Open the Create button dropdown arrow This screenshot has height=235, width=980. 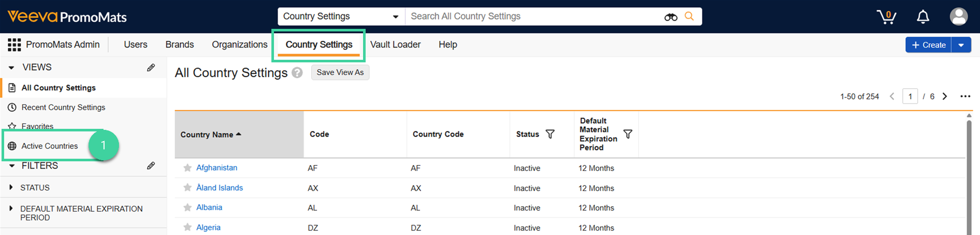click(x=961, y=45)
